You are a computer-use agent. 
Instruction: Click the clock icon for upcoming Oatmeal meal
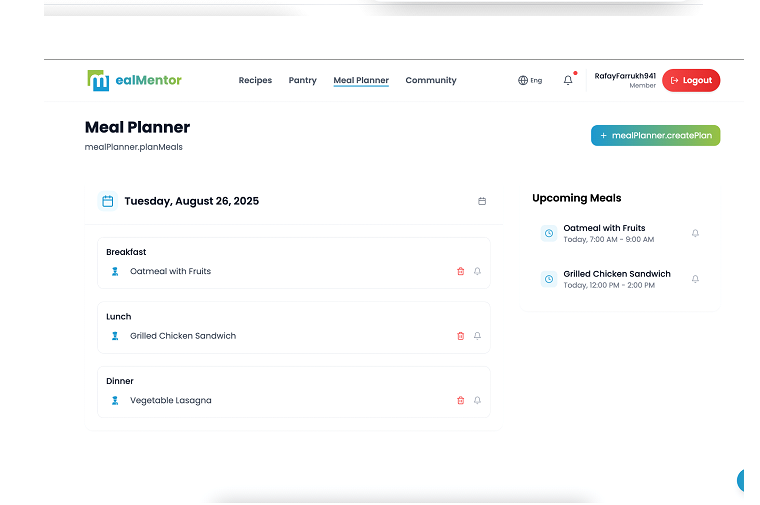(x=548, y=233)
